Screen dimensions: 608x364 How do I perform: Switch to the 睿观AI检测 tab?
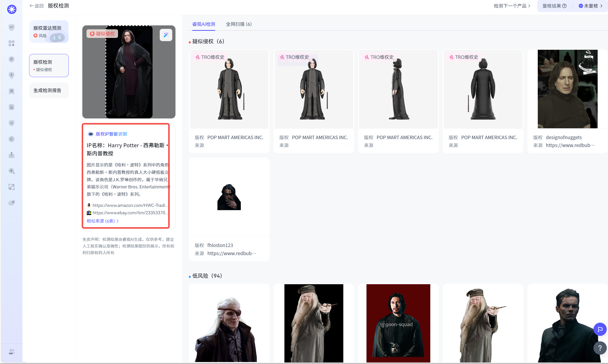coord(204,24)
